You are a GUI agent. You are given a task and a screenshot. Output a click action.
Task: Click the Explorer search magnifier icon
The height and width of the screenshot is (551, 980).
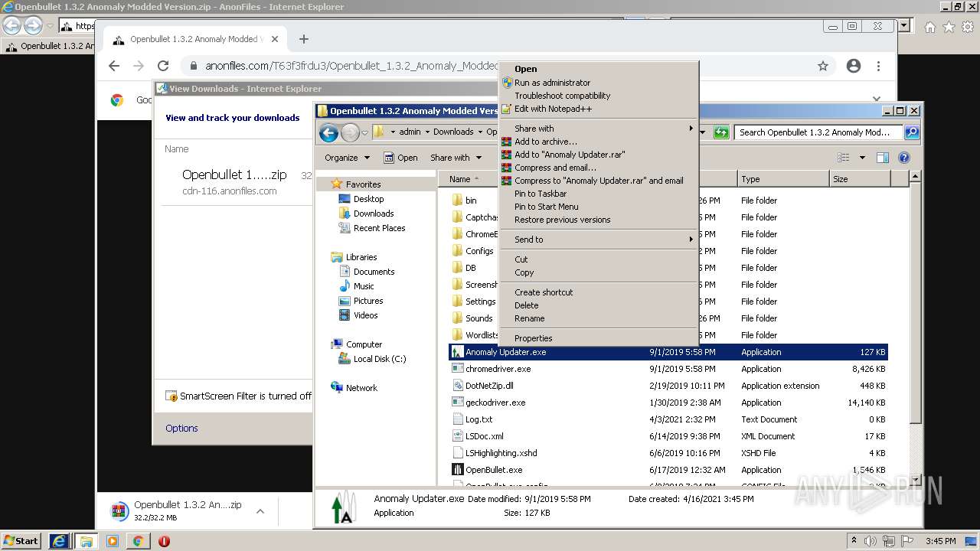(911, 132)
